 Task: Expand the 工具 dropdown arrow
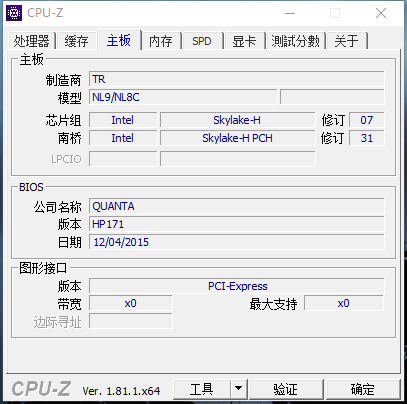(238, 389)
